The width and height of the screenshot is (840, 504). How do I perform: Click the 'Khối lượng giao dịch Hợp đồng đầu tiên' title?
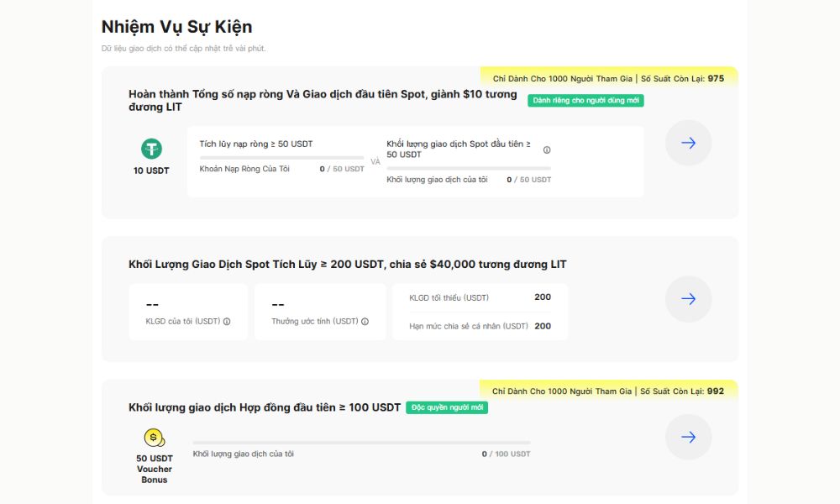click(x=265, y=407)
